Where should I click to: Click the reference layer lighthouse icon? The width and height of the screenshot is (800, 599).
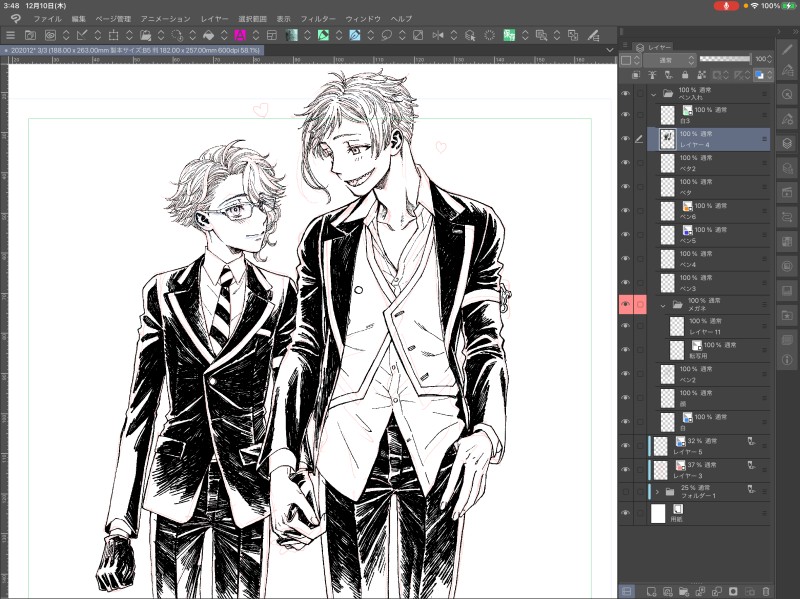coord(652,75)
